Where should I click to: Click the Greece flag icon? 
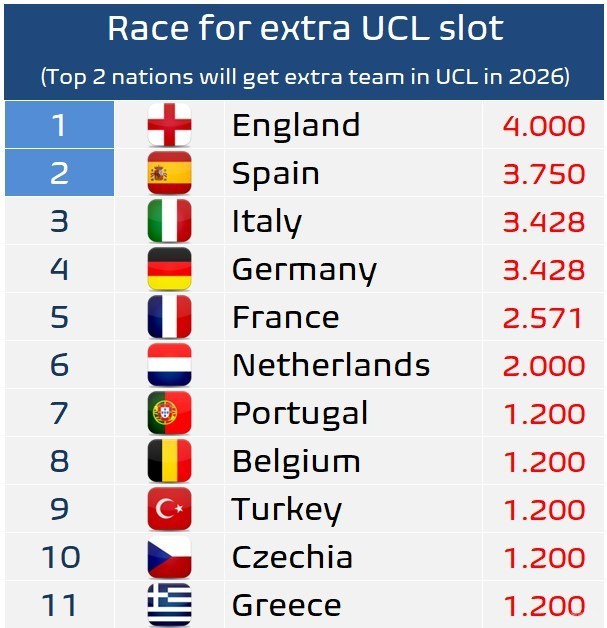(169, 605)
